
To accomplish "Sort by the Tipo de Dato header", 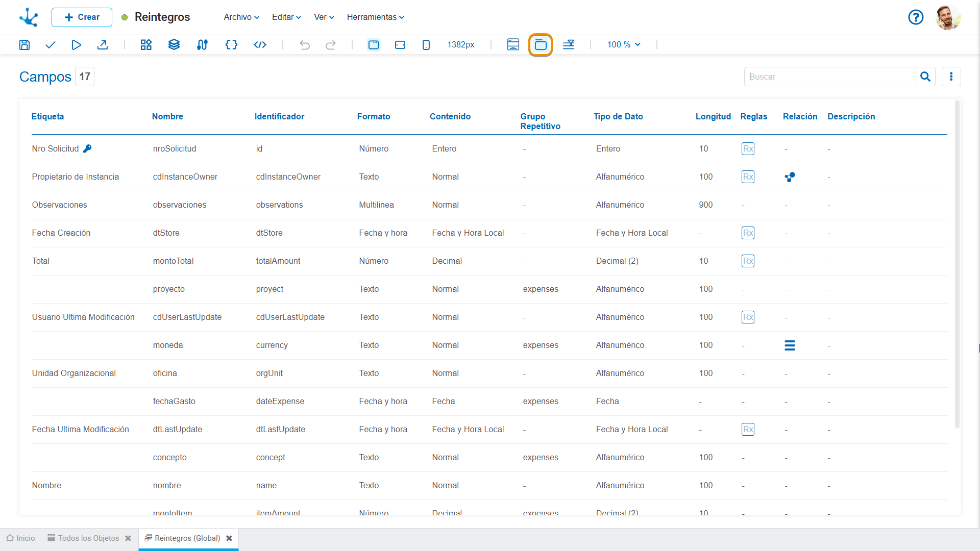I will (x=618, y=116).
